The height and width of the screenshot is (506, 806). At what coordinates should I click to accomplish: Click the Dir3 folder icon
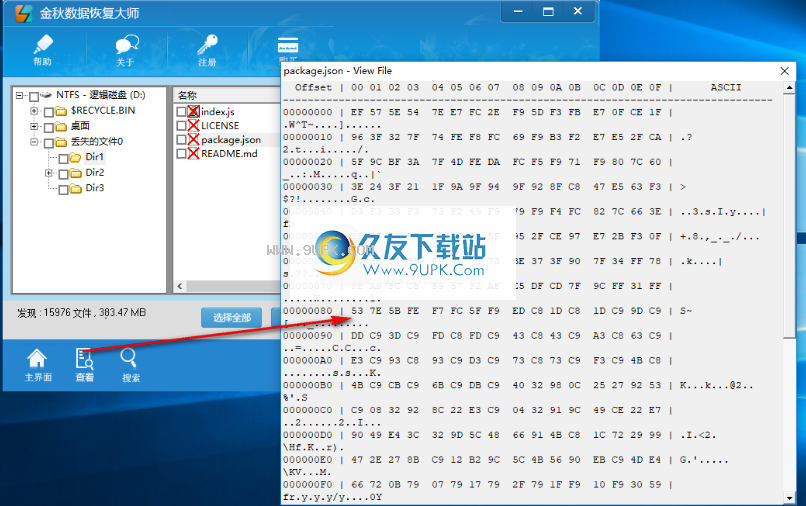(76, 188)
